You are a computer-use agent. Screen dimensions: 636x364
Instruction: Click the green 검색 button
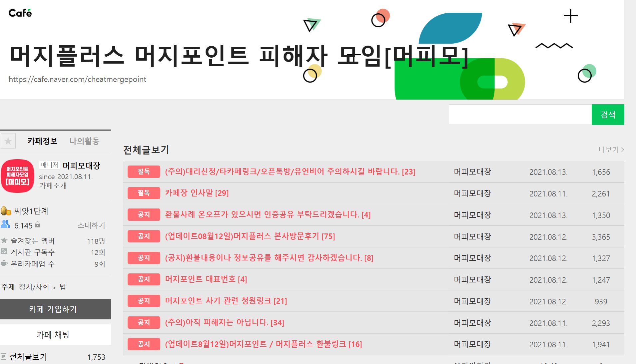point(608,115)
